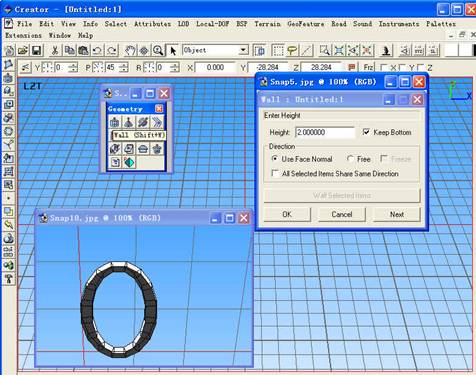Image resolution: width=476 pixels, height=375 pixels.
Task: Pick the arrow pointer select tool
Action: (x=173, y=51)
